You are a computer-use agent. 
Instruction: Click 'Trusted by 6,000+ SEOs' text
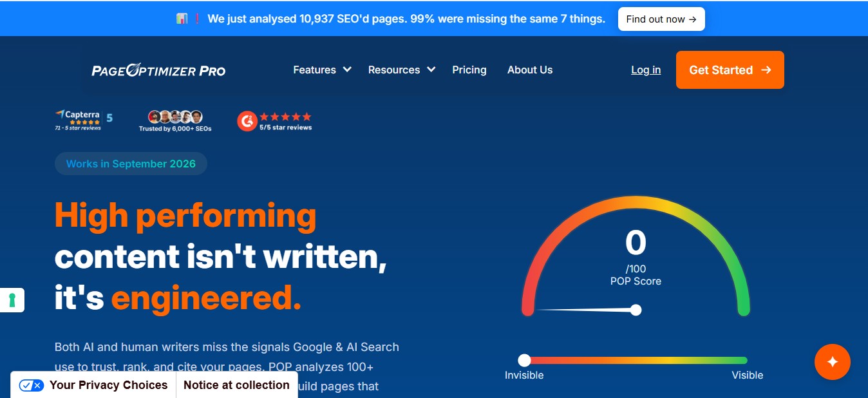(175, 129)
